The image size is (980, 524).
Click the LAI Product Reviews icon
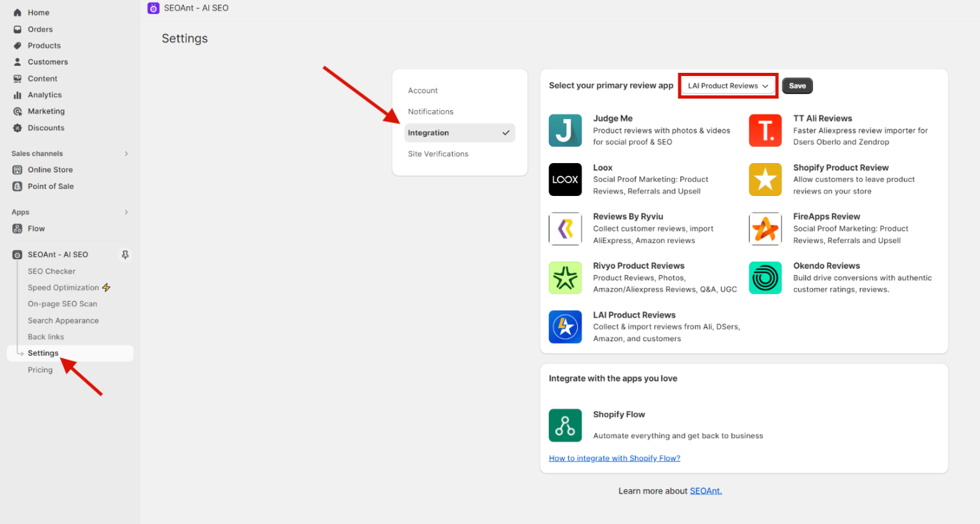tap(565, 327)
